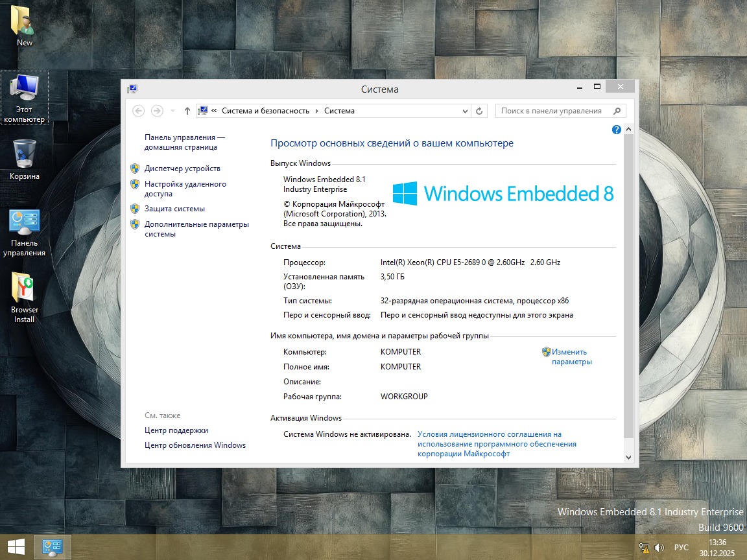
Task: Click the network icon in system tray
Action: tap(644, 547)
